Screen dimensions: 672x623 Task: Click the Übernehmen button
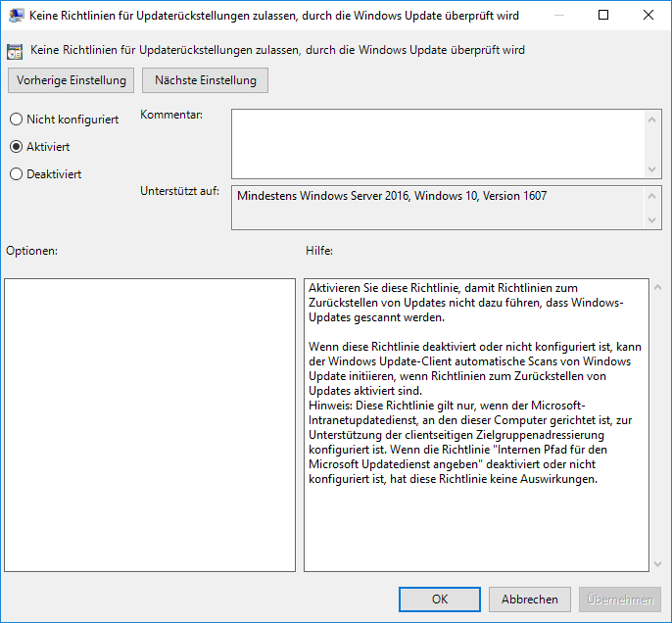click(619, 599)
